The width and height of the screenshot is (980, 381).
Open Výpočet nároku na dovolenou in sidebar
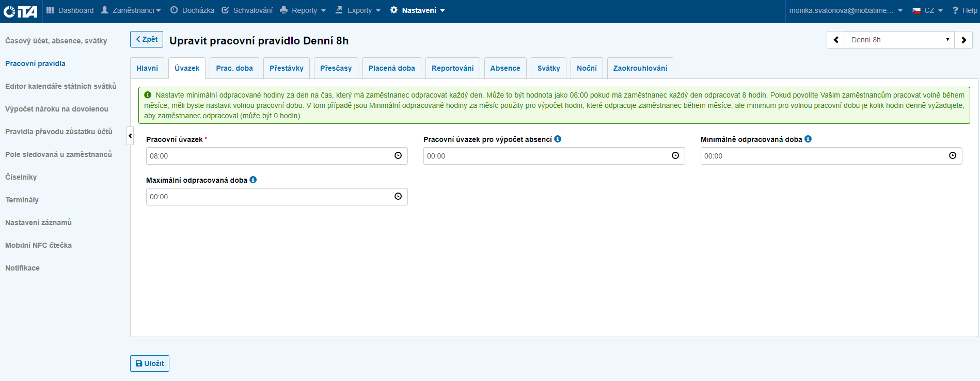click(x=57, y=109)
